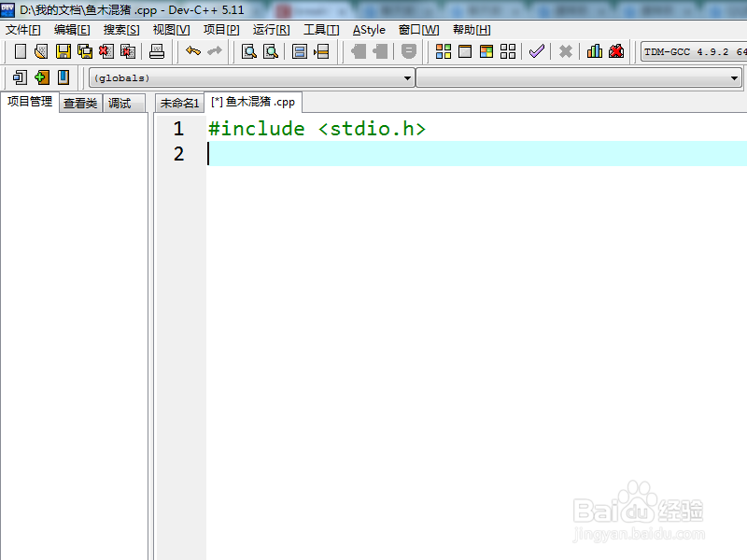Screen dimensions: 747x560
Task: Click the bookmark icon in second toolbar
Action: click(x=63, y=77)
